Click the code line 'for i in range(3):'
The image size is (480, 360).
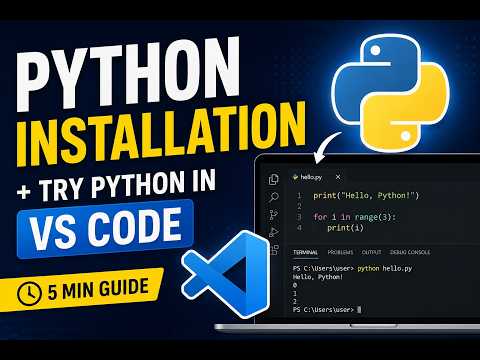tap(354, 217)
